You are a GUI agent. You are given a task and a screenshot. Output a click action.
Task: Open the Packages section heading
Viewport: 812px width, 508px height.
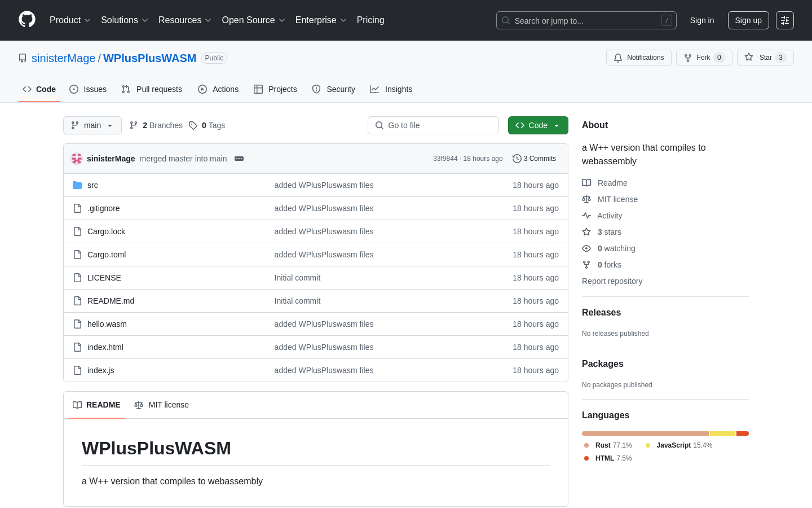point(603,364)
